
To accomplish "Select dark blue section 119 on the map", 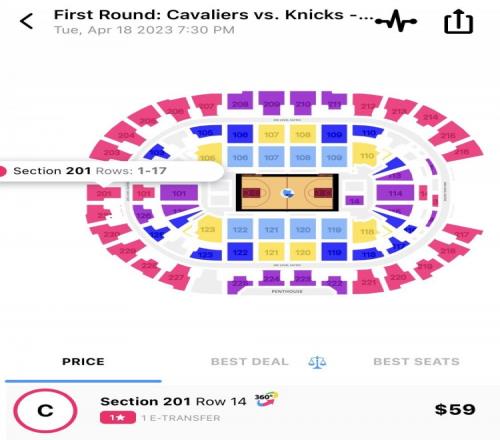I will 334,252.
